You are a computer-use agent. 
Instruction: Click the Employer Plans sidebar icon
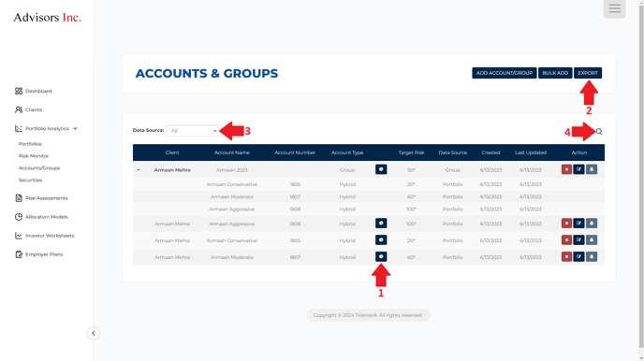tap(19, 254)
